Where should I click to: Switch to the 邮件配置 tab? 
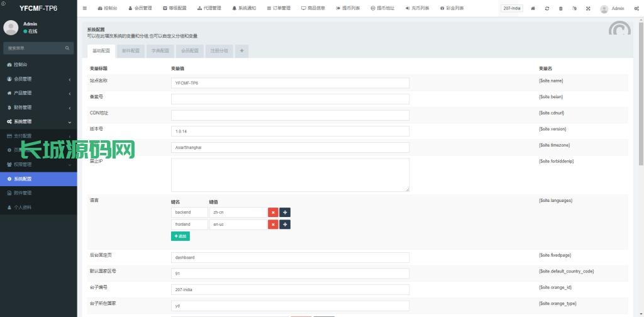[130, 51]
